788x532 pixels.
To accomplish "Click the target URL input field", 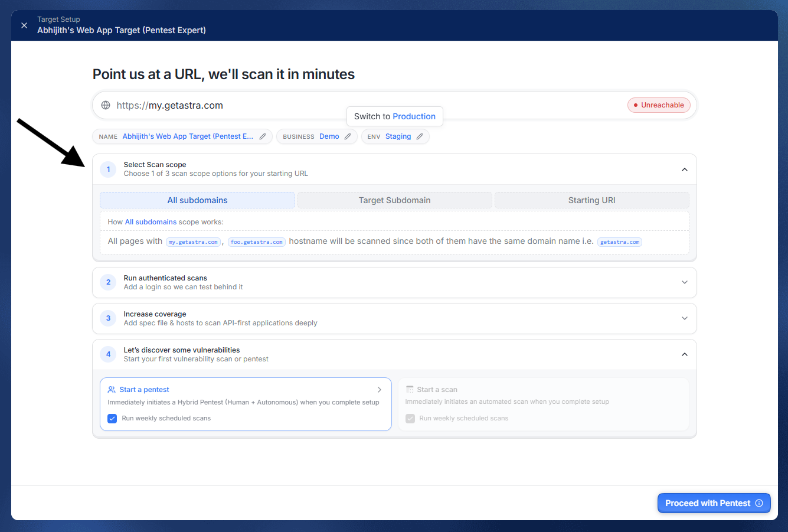I will coord(366,105).
